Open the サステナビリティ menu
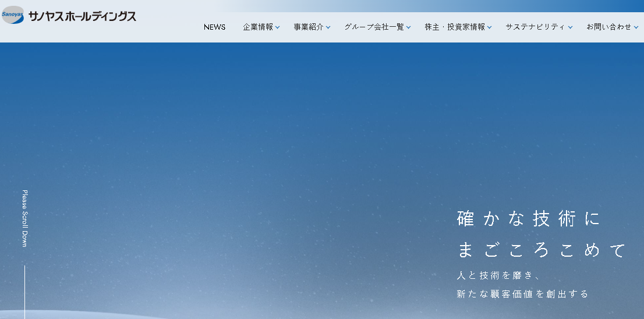This screenshot has height=319, width=644. click(x=535, y=27)
